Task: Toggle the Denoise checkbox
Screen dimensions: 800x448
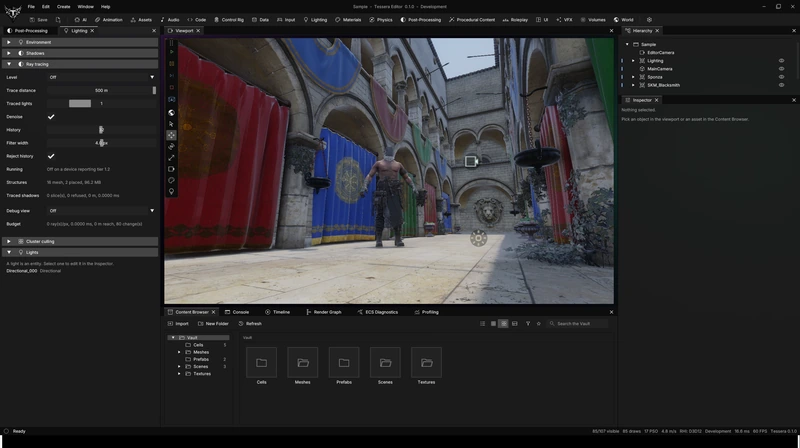Action: tap(51, 117)
